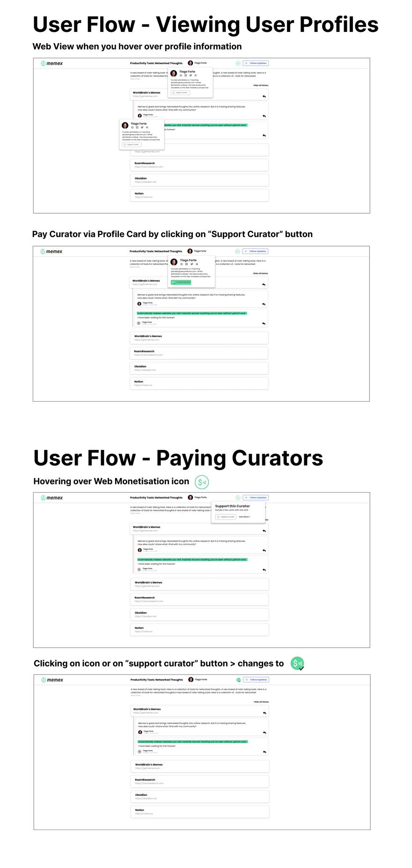Click the green 'Curator Supported' button
This screenshot has width=412, height=868.
pos(181,282)
